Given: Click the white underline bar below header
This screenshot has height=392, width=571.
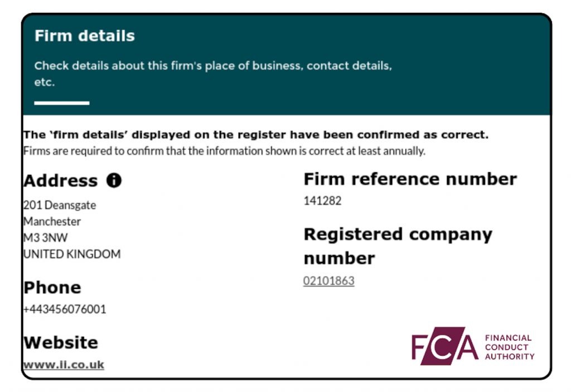Looking at the screenshot, I should [x=61, y=103].
